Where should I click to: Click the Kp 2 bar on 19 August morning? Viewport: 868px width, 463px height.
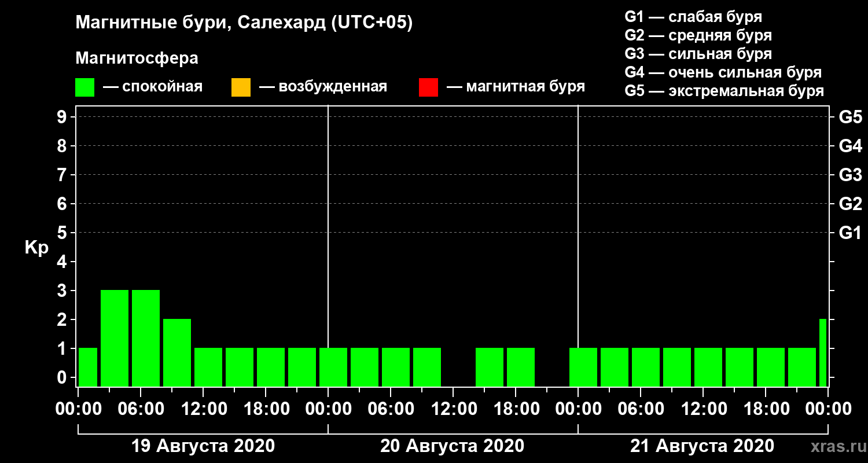point(177,352)
